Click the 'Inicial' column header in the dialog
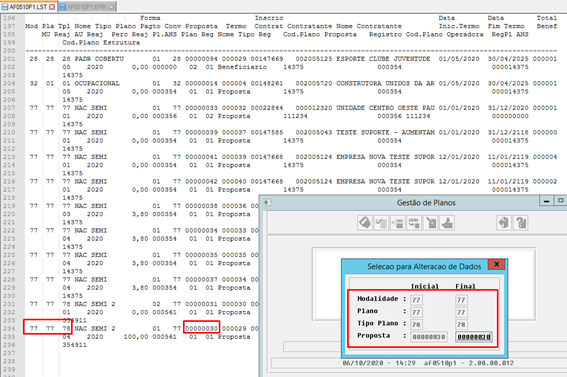This screenshot has width=567, height=377. pos(425,286)
